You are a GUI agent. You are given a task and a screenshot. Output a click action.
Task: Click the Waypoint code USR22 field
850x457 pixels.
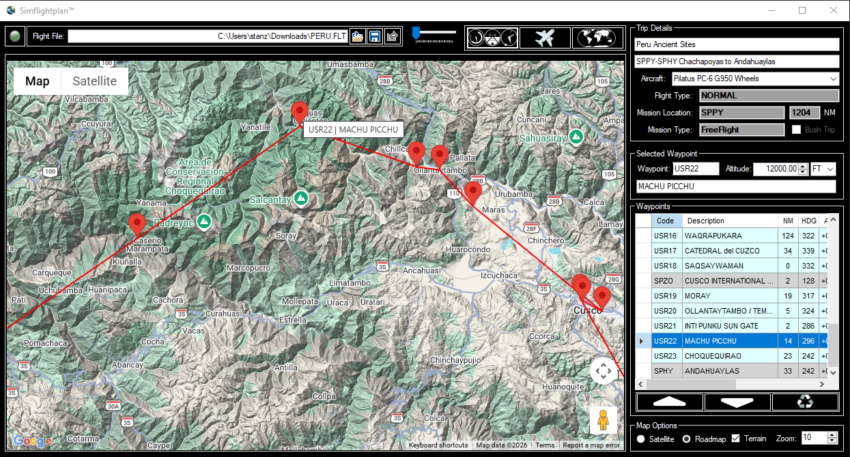coord(696,169)
